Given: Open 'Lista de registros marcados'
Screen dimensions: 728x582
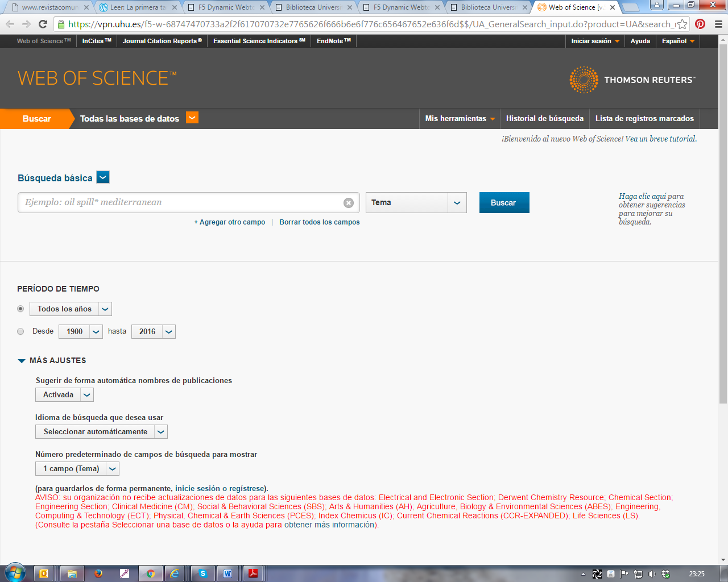Looking at the screenshot, I should [644, 118].
